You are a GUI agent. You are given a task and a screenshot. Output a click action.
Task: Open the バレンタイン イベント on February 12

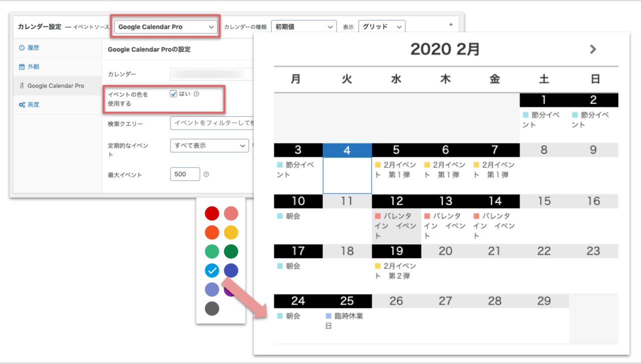coord(396,226)
